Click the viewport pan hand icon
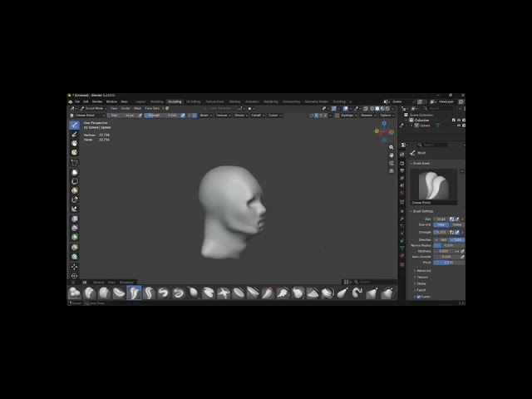Image resolution: width=532 pixels, height=399 pixels. click(x=392, y=155)
